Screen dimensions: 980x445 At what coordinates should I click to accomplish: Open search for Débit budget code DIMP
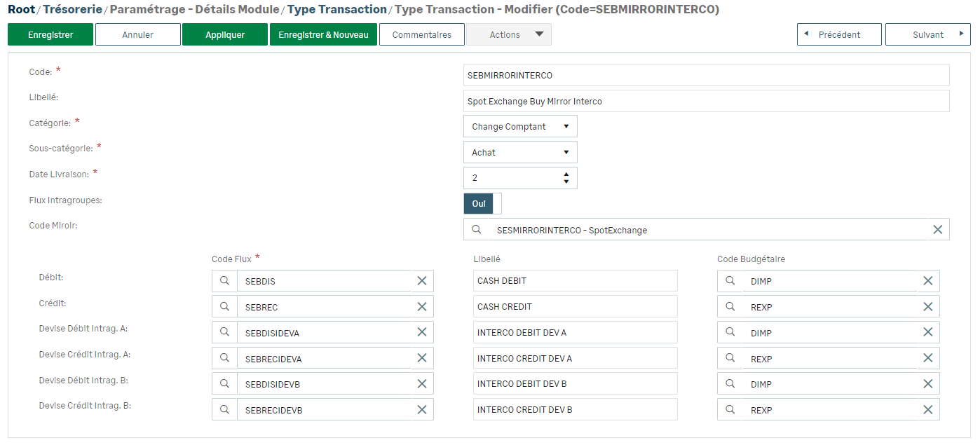pos(730,281)
